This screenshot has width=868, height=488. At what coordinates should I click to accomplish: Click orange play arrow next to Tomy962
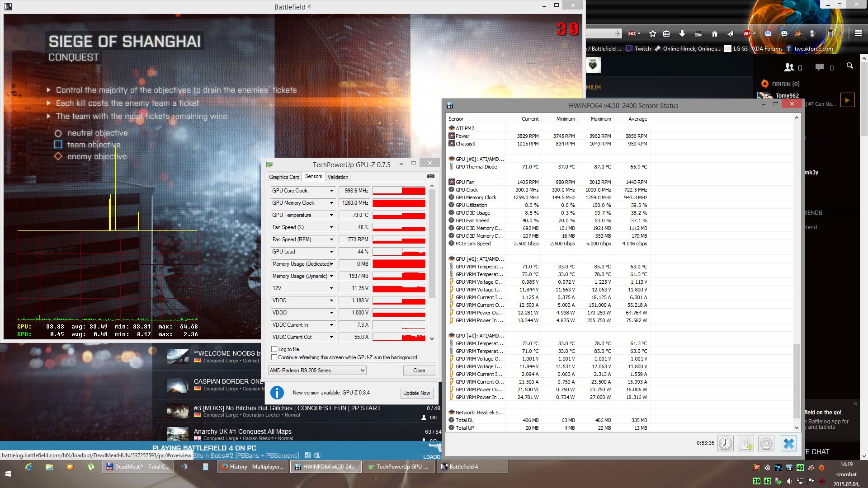(x=847, y=100)
